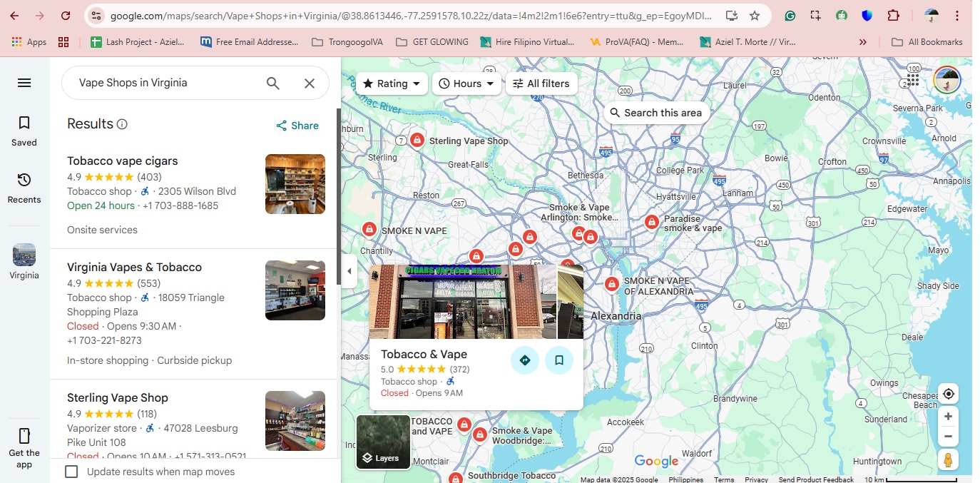Open the Lash Project bookmark
Screen dimensions: 980x483
(x=138, y=42)
